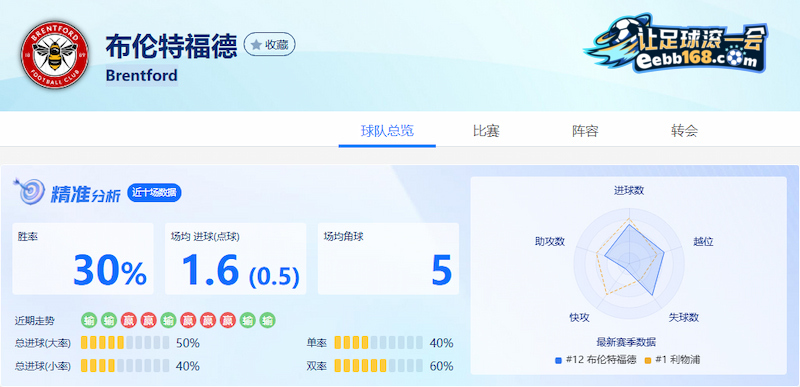This screenshot has width=800, height=387.
Task: Switch to the 球队总览 tab
Action: point(387,131)
